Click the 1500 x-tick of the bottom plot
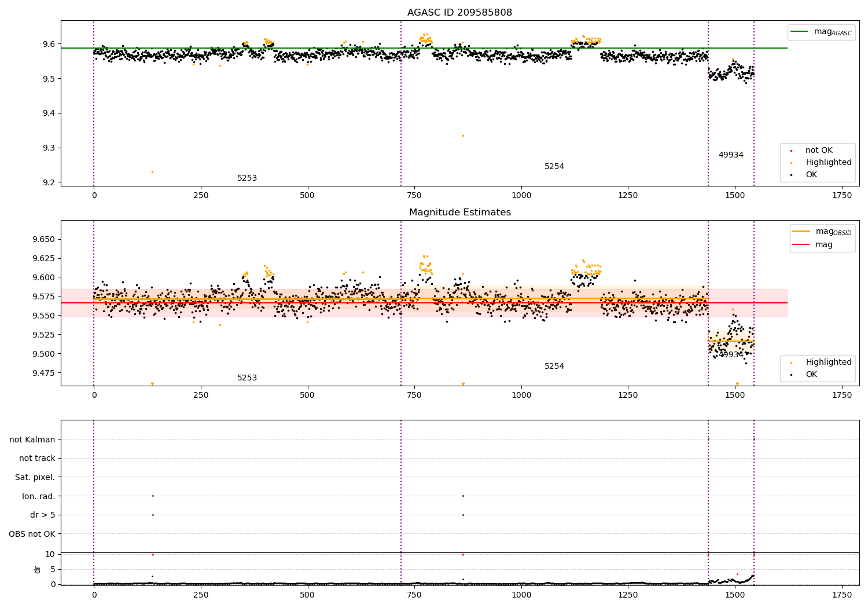868x608 pixels. tap(735, 595)
